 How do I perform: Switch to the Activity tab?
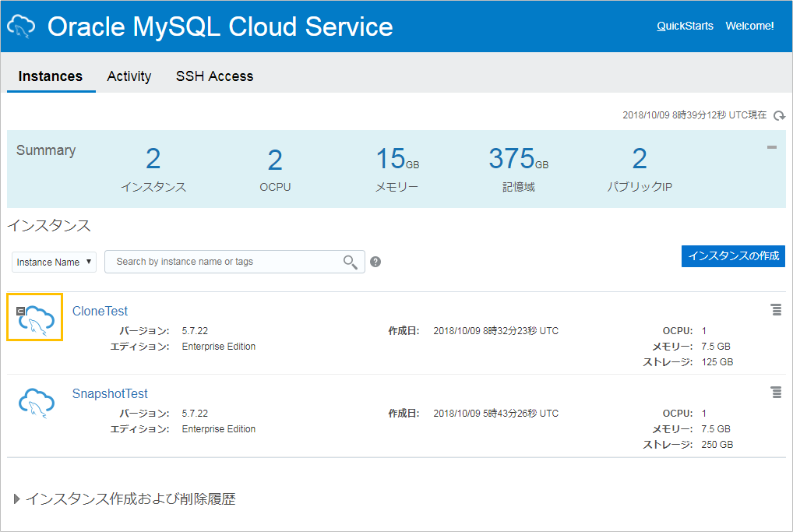coord(129,76)
